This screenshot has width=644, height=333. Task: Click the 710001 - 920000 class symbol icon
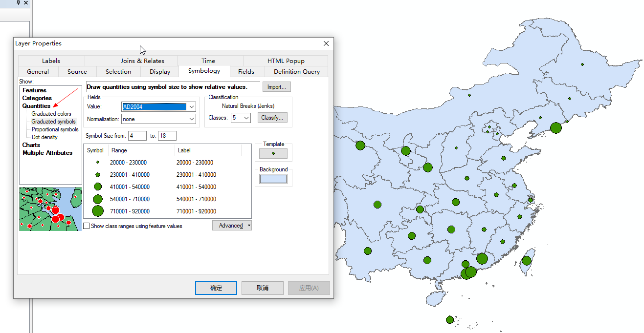pos(98,211)
